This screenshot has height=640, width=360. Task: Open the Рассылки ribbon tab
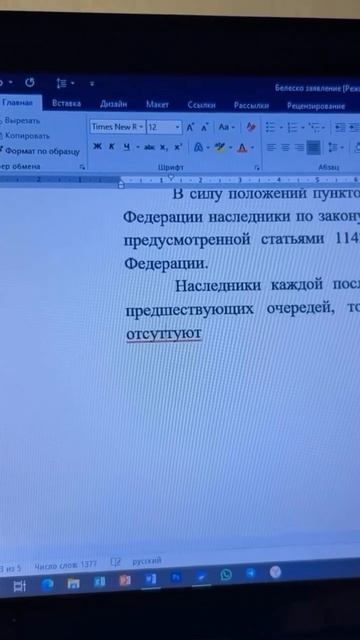(251, 106)
